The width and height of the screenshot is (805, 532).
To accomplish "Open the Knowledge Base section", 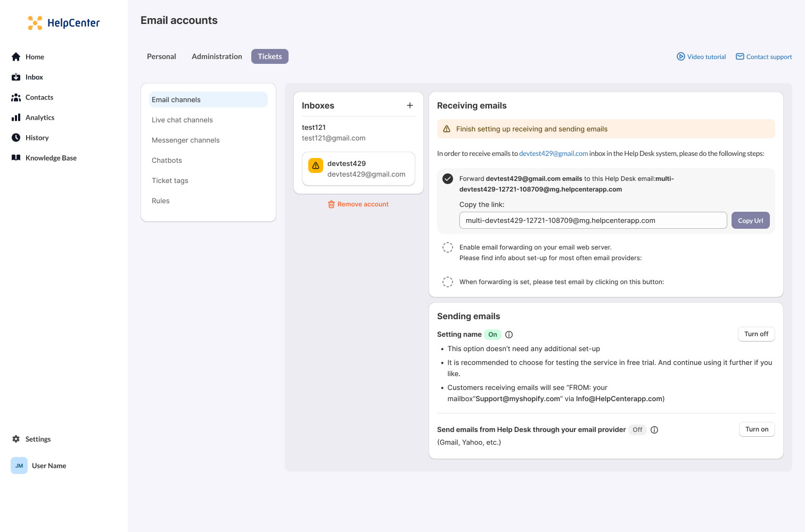I will 51,157.
